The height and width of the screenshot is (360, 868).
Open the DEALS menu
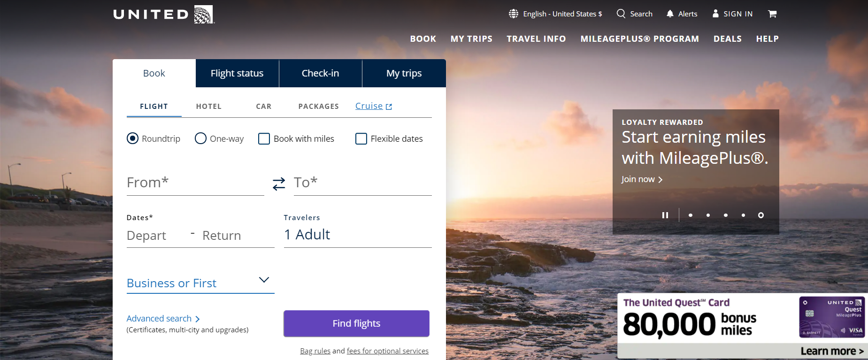point(728,39)
